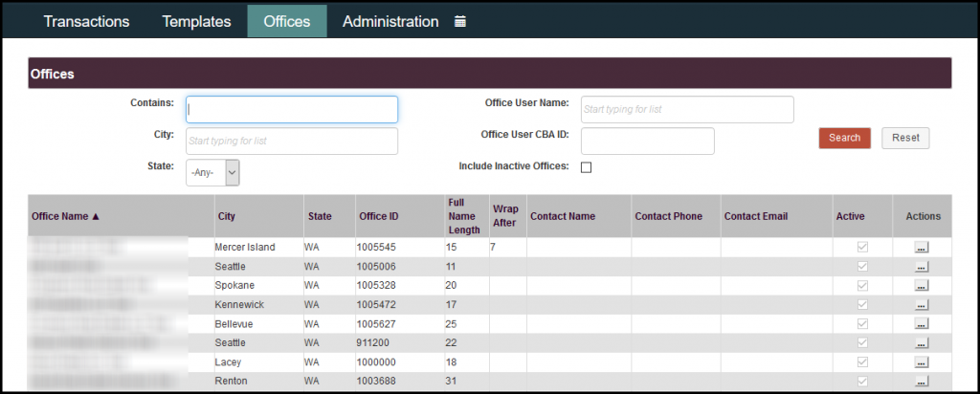Click Full Name Length value 31
This screenshot has height=394, width=980.
click(x=452, y=381)
